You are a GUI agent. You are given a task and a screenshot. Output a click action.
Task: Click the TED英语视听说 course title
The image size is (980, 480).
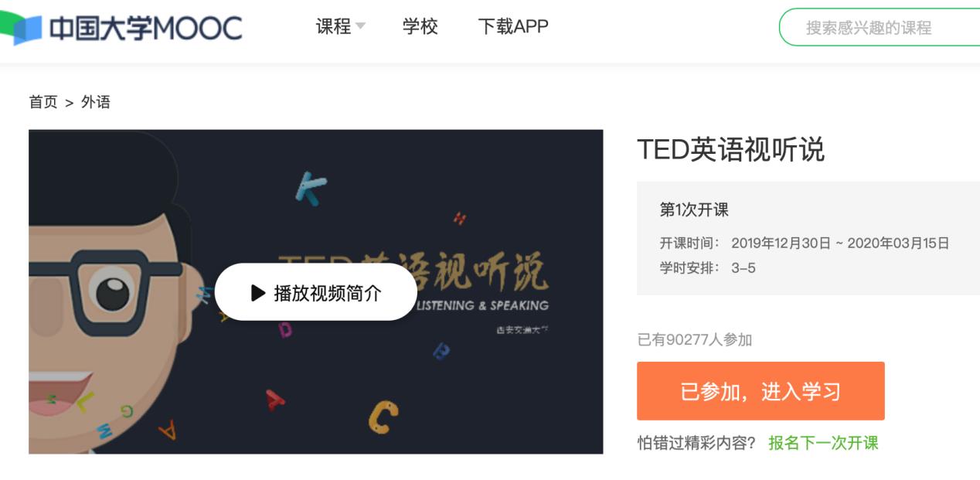(x=730, y=149)
